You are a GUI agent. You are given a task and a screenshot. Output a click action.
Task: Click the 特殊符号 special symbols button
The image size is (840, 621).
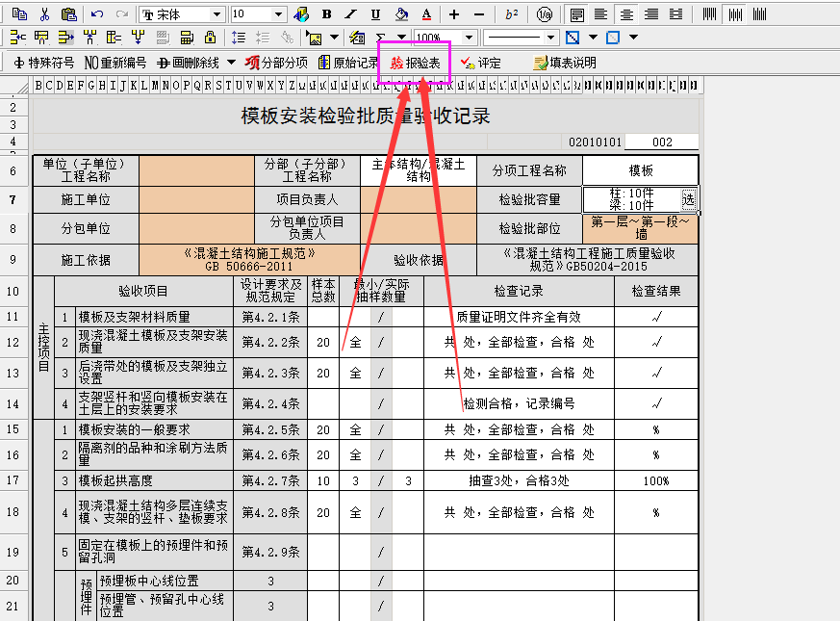click(x=42, y=63)
